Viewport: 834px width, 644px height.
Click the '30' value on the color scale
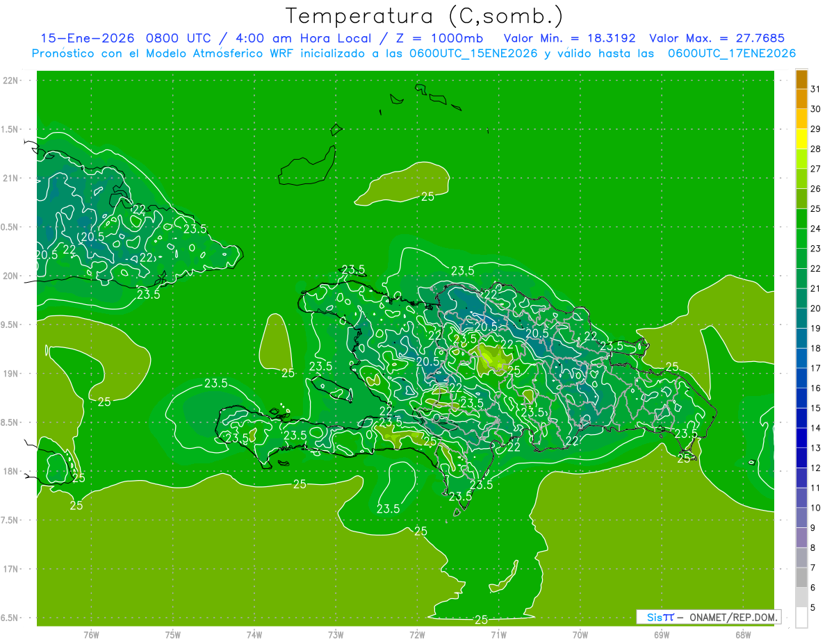pyautogui.click(x=816, y=109)
